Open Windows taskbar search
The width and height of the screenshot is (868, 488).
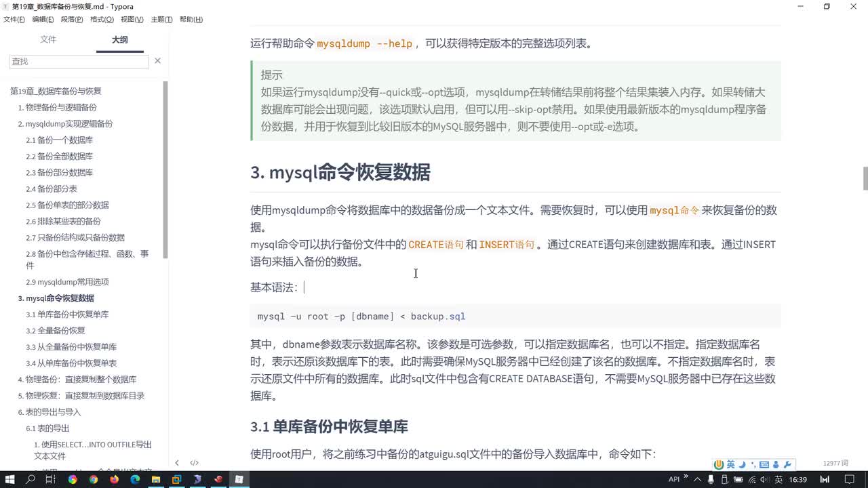[31, 479]
